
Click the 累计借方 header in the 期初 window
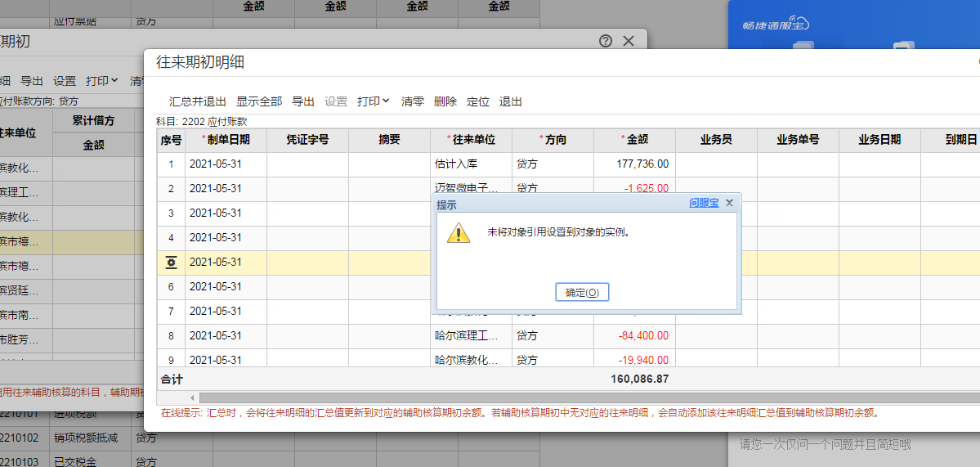(93, 121)
